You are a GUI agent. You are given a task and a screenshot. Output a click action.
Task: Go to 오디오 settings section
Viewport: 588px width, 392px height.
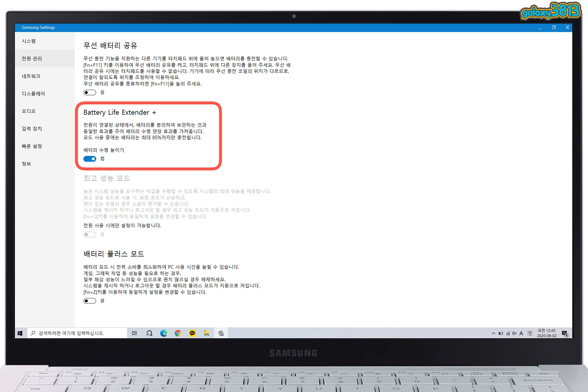pos(29,111)
